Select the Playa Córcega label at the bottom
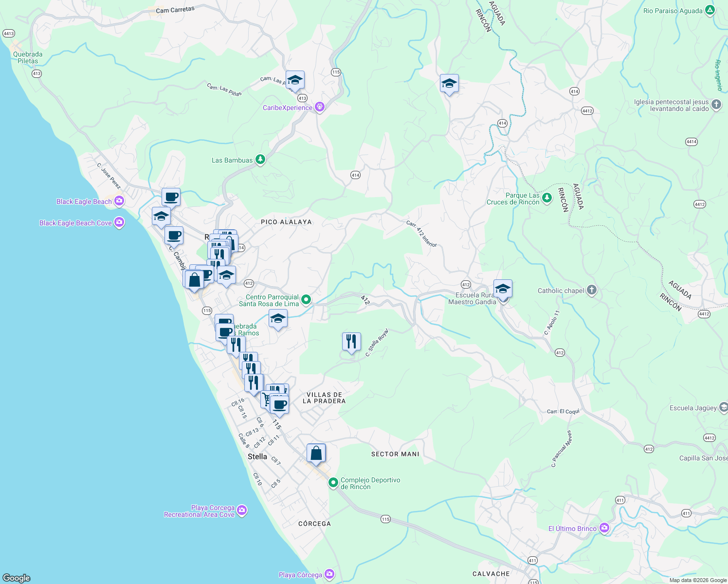Viewport: 728px width, 584px height. point(301,574)
